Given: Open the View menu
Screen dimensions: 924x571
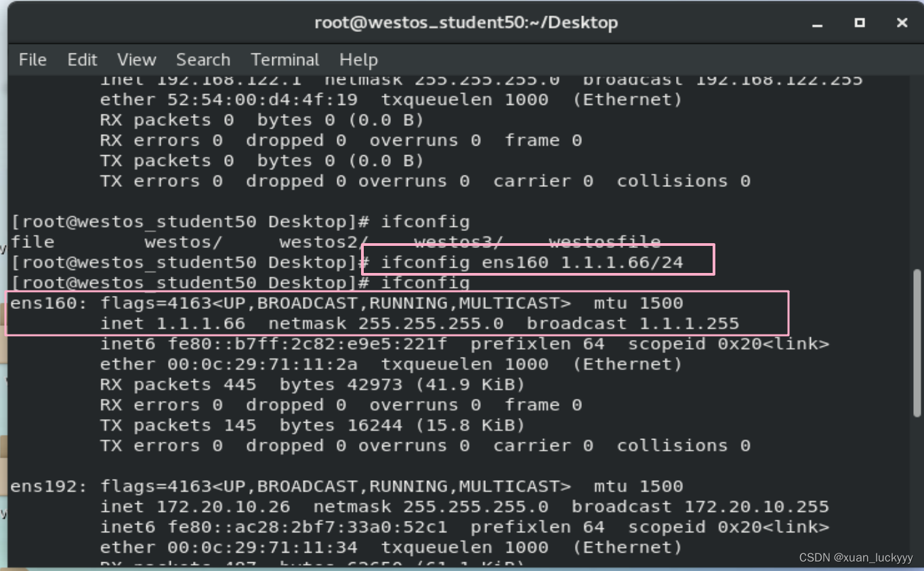Looking at the screenshot, I should [136, 60].
